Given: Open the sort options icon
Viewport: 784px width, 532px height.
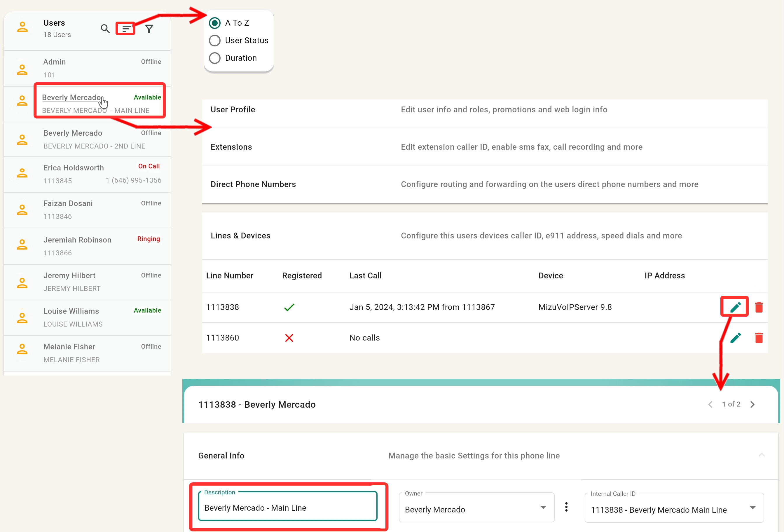Looking at the screenshot, I should 125,29.
